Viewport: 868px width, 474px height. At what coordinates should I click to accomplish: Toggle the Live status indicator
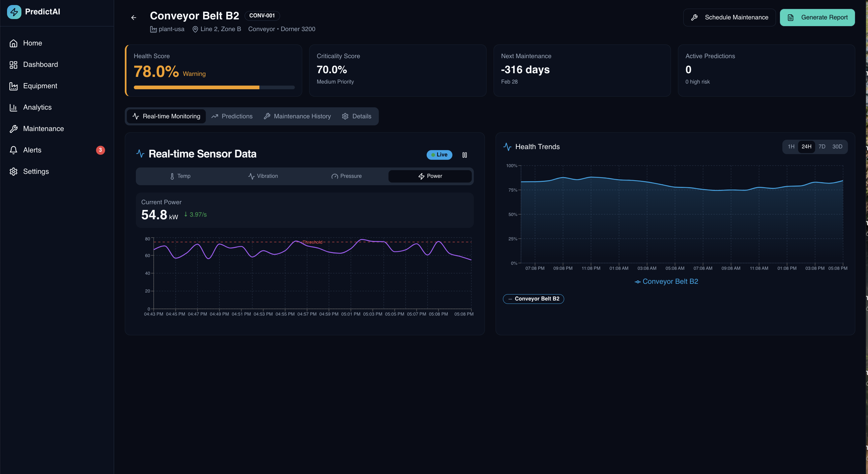[x=439, y=155]
